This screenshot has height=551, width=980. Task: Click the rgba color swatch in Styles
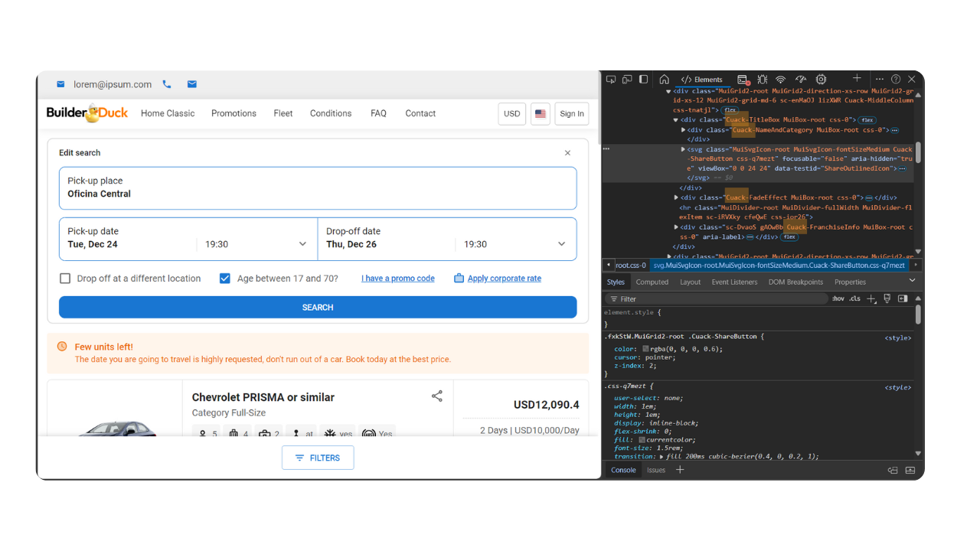click(x=645, y=349)
